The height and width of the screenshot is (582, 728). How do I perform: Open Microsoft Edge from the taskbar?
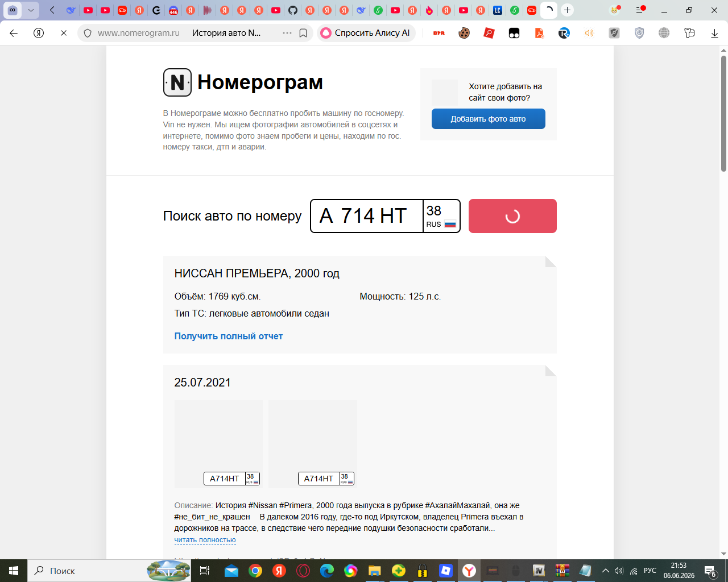[x=327, y=571]
